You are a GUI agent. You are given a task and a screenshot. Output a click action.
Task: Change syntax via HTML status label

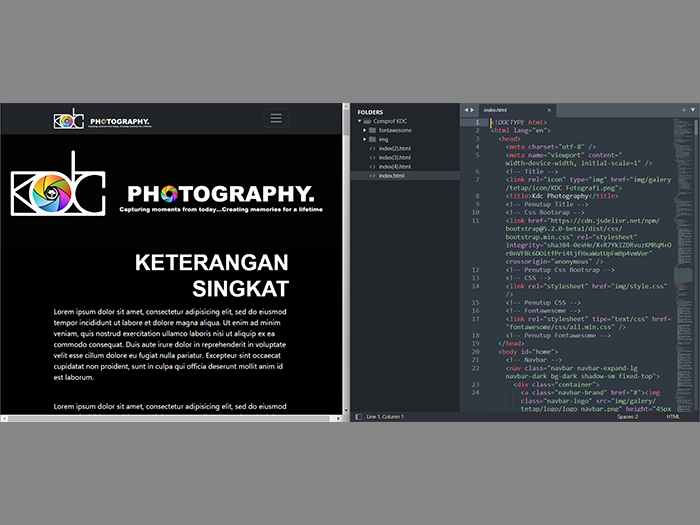point(673,416)
